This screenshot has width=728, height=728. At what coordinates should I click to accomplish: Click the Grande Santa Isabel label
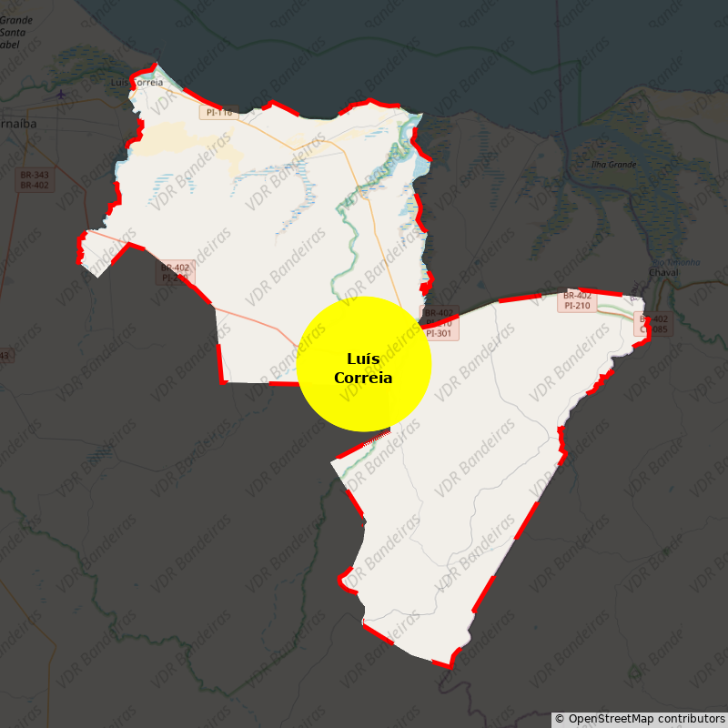(16, 33)
